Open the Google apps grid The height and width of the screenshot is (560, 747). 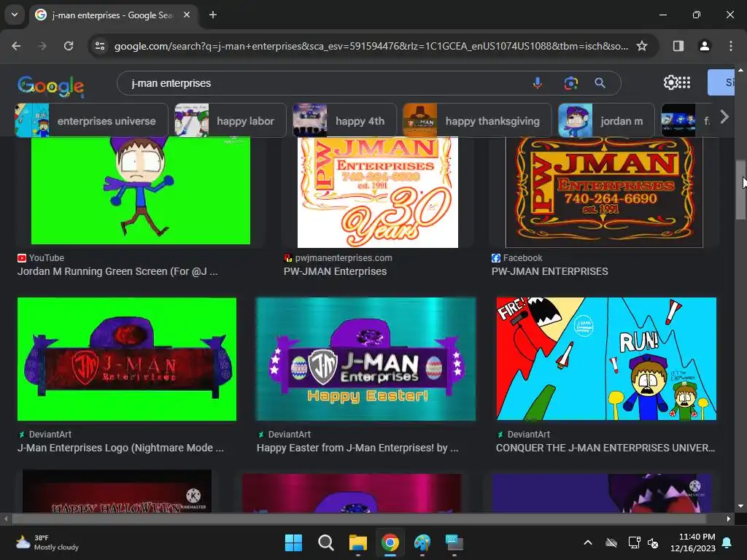coord(684,82)
